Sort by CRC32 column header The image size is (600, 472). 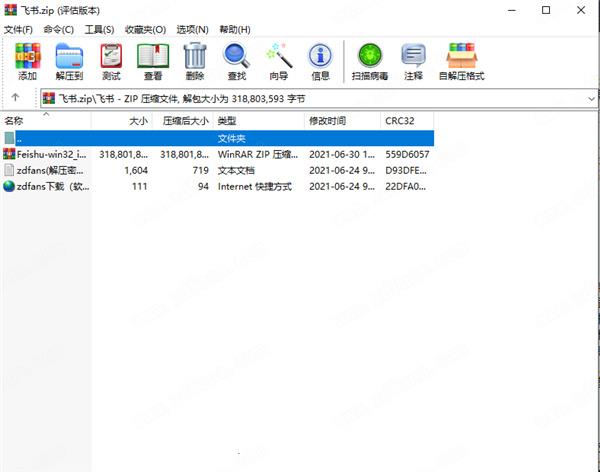[407, 121]
